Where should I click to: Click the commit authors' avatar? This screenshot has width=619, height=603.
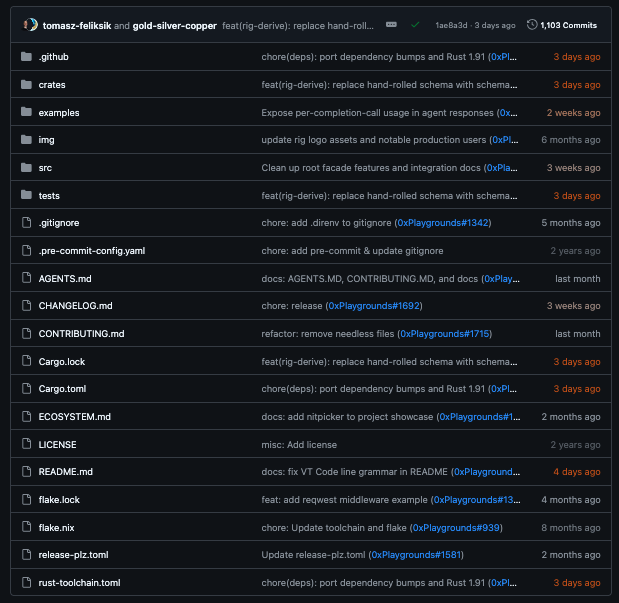tap(30, 25)
